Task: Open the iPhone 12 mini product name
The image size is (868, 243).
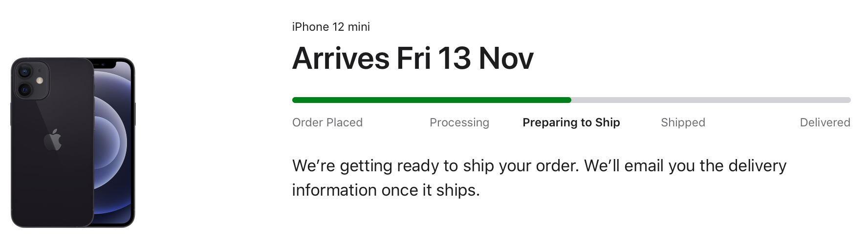Action: click(x=331, y=27)
